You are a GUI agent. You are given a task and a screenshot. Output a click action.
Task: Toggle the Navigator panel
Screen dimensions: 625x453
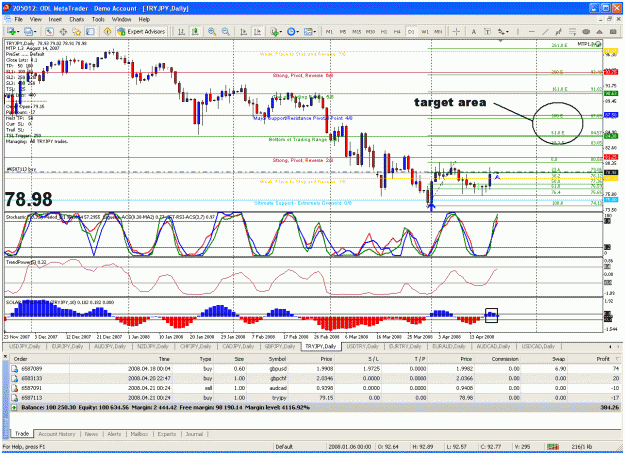point(77,32)
